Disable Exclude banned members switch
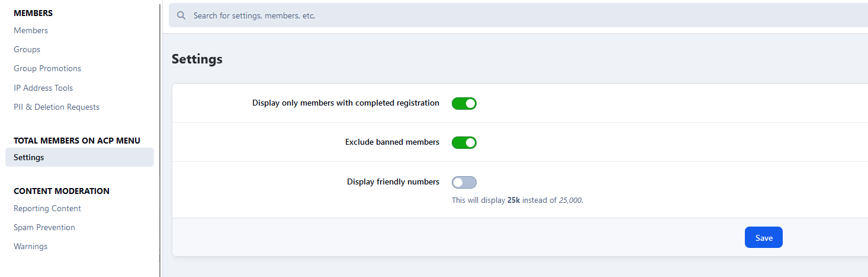868x277 pixels. [464, 142]
